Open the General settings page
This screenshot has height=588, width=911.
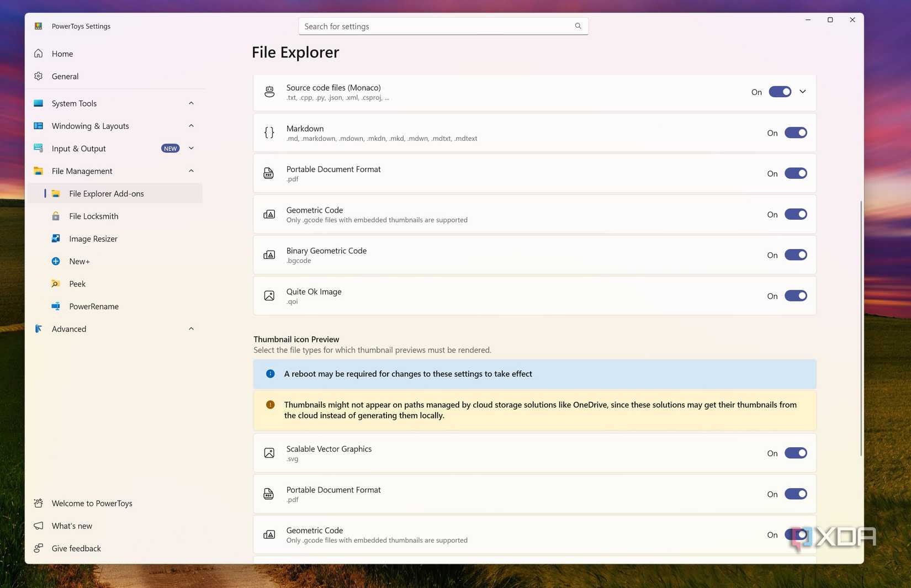(65, 76)
